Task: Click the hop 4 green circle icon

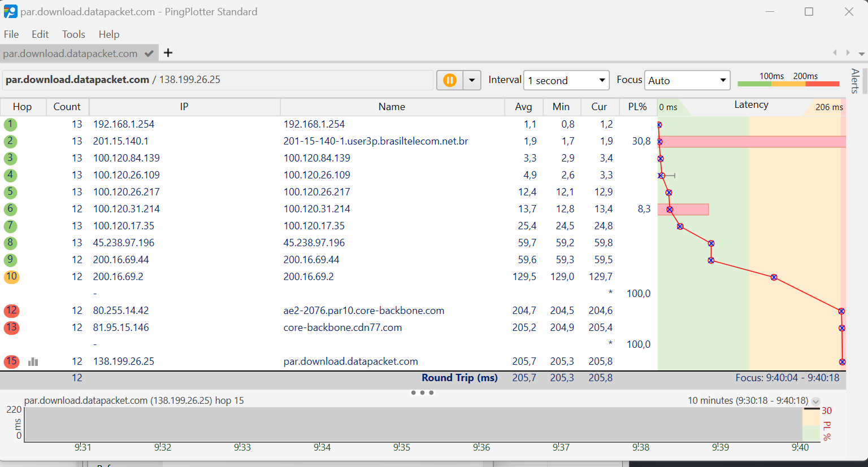Action: tap(10, 175)
